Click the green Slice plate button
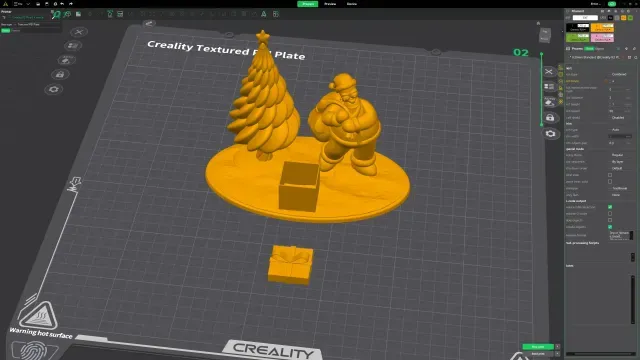640x360 pixels. [x=538, y=347]
